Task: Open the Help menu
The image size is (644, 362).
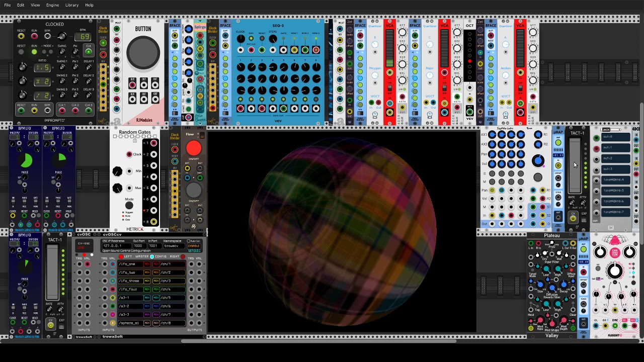Action: tap(89, 5)
